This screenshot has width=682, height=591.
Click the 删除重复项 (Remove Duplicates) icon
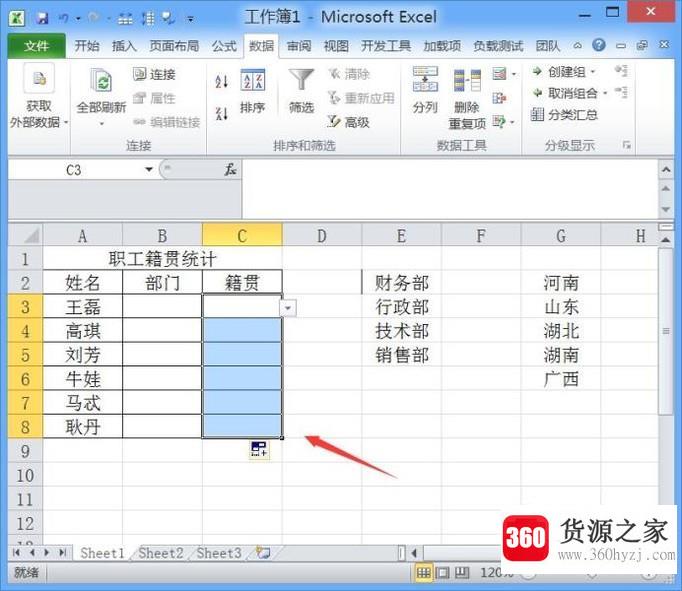(x=467, y=81)
